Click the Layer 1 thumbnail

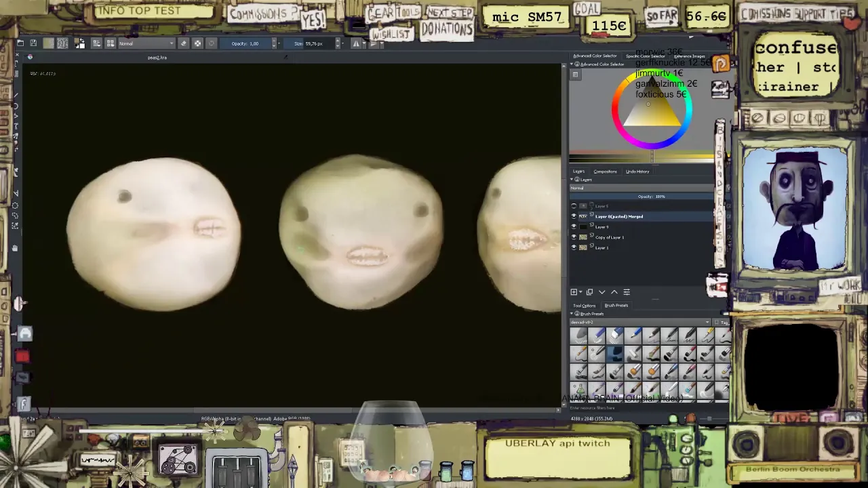click(583, 248)
